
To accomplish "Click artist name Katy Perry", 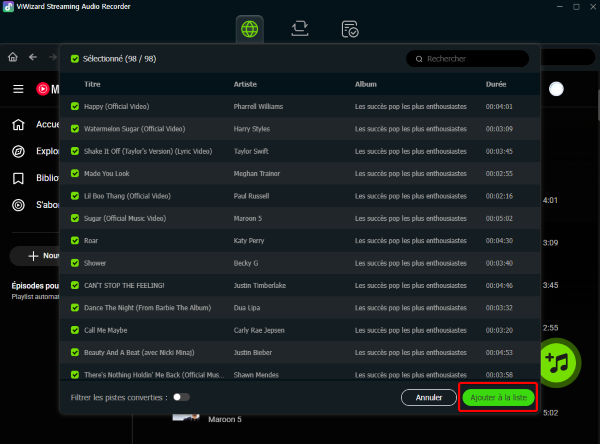I will pos(249,240).
